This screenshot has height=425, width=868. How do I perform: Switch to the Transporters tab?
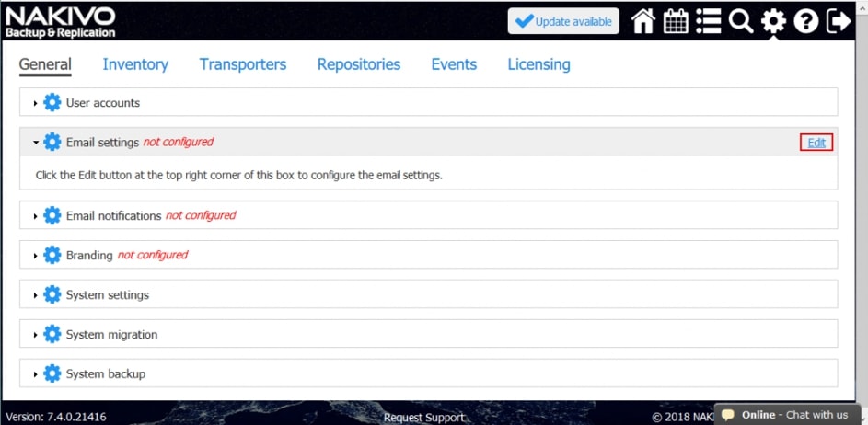tap(243, 64)
